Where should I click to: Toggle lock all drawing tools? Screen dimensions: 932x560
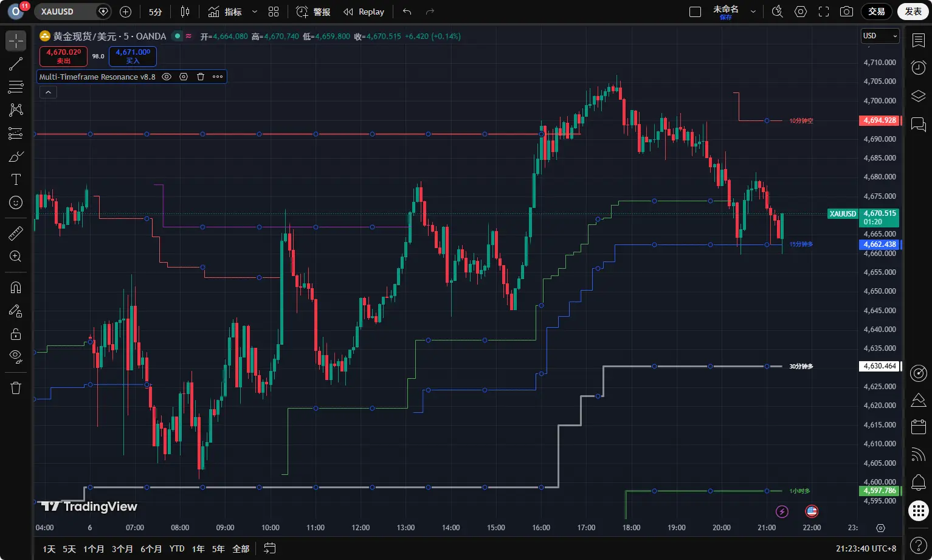[16, 334]
